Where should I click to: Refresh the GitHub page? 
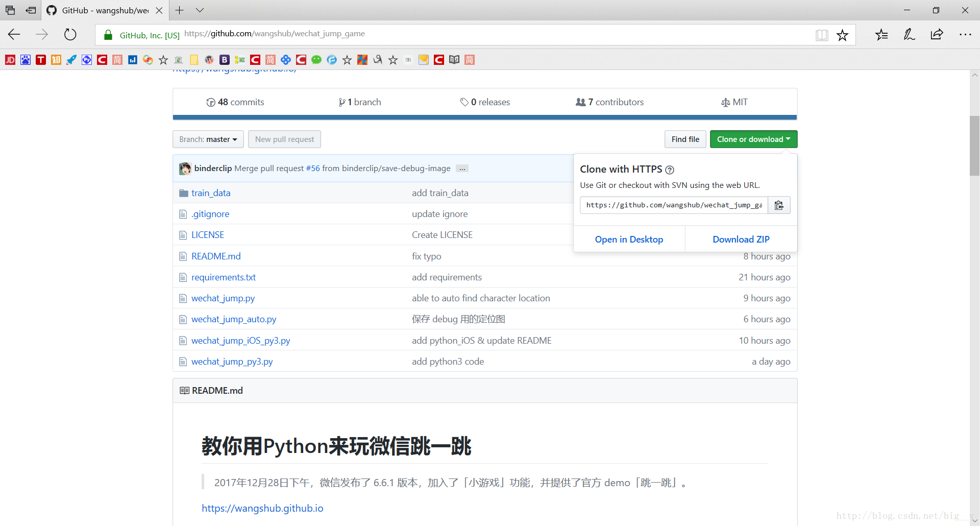tap(70, 34)
